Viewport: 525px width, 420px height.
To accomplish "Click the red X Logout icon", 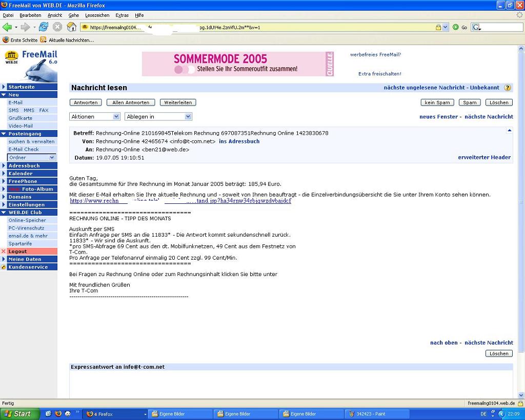I will (x=4, y=251).
